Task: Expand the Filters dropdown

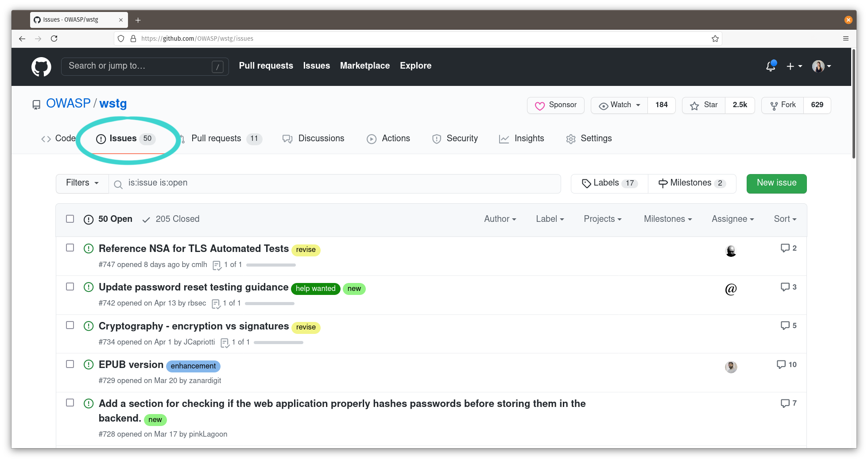Action: tap(82, 183)
